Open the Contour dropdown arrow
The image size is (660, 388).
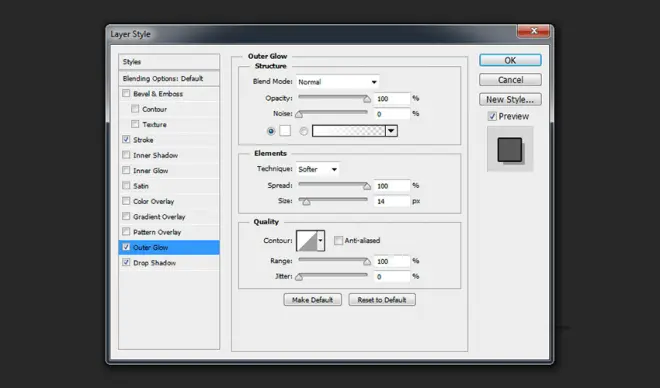coord(321,241)
